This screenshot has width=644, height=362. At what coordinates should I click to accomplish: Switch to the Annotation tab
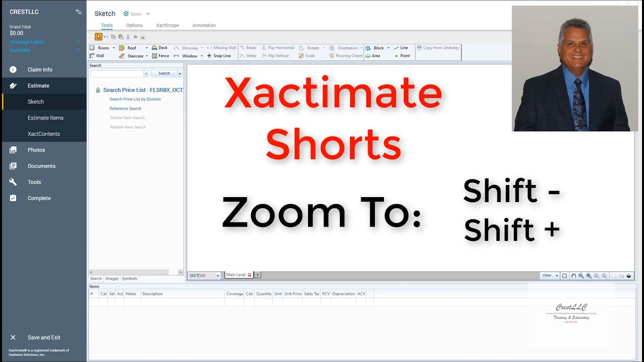point(204,25)
